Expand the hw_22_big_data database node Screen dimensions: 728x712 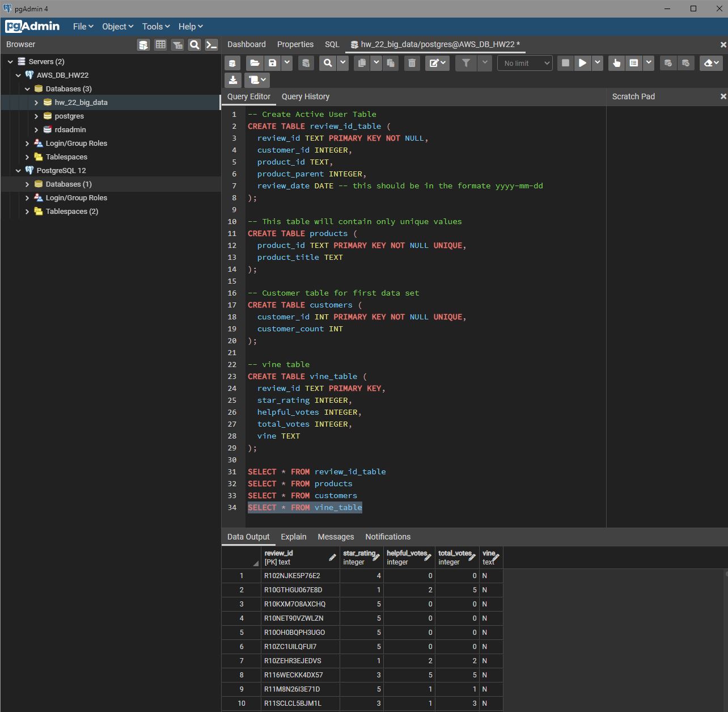[x=36, y=103]
